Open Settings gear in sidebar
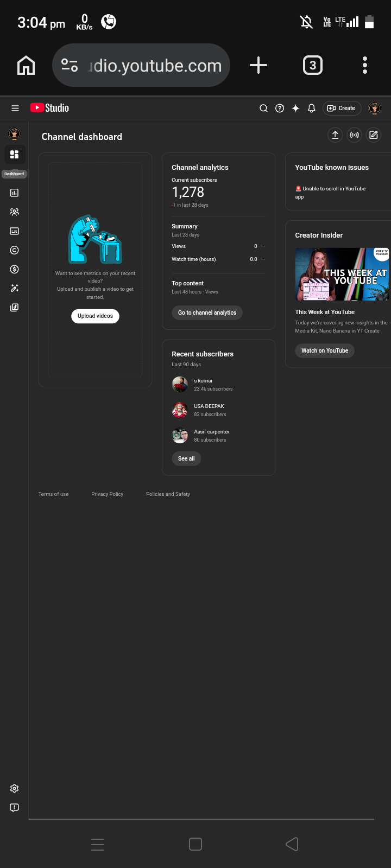391x868 pixels. tap(15, 788)
